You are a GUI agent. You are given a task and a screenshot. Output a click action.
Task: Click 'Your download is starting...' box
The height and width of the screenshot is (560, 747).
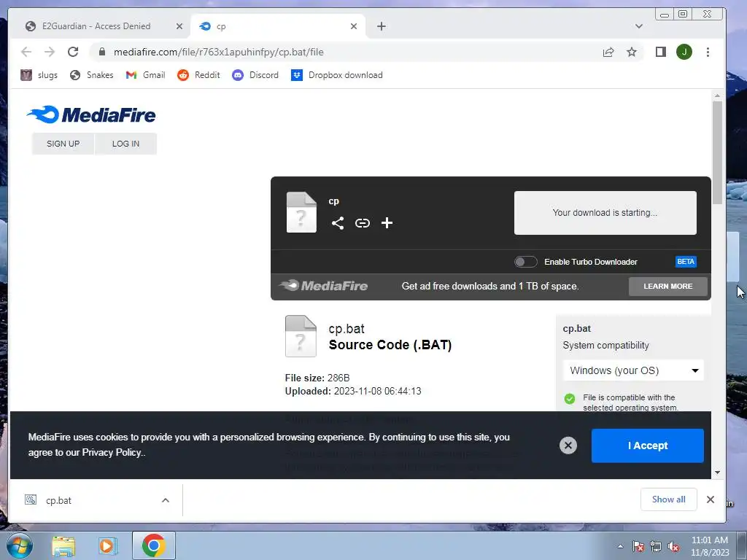point(605,213)
